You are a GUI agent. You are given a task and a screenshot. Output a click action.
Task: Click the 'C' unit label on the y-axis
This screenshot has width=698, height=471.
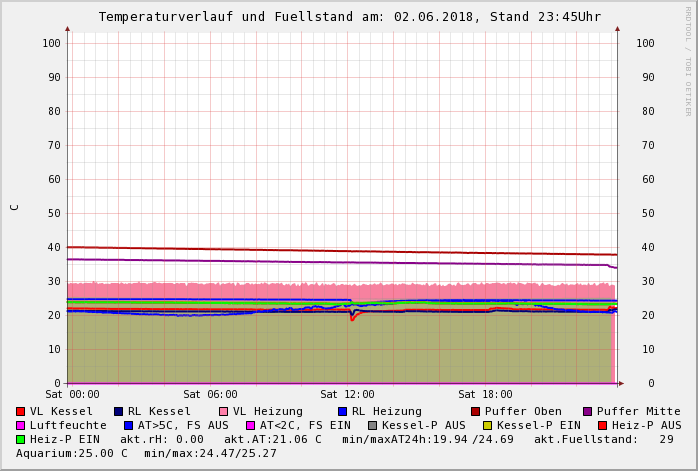click(15, 207)
